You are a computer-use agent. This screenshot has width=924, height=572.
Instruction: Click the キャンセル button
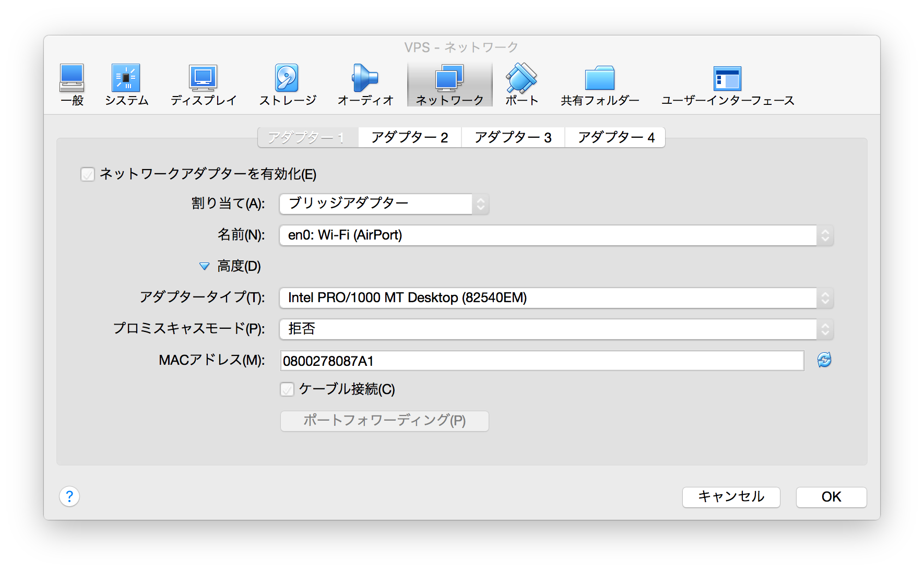click(x=731, y=497)
